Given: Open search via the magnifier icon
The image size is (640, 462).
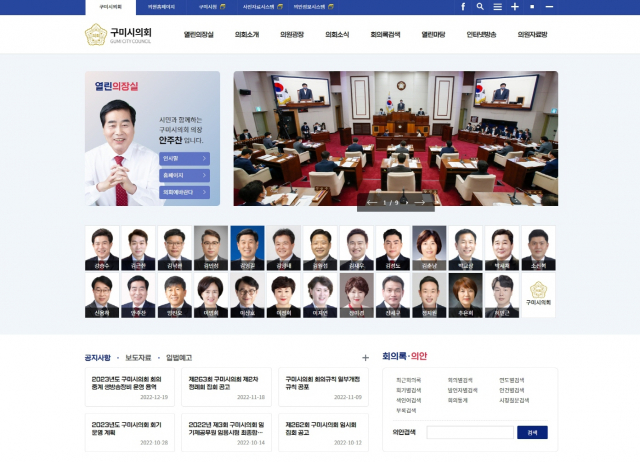Looking at the screenshot, I should tap(480, 6).
